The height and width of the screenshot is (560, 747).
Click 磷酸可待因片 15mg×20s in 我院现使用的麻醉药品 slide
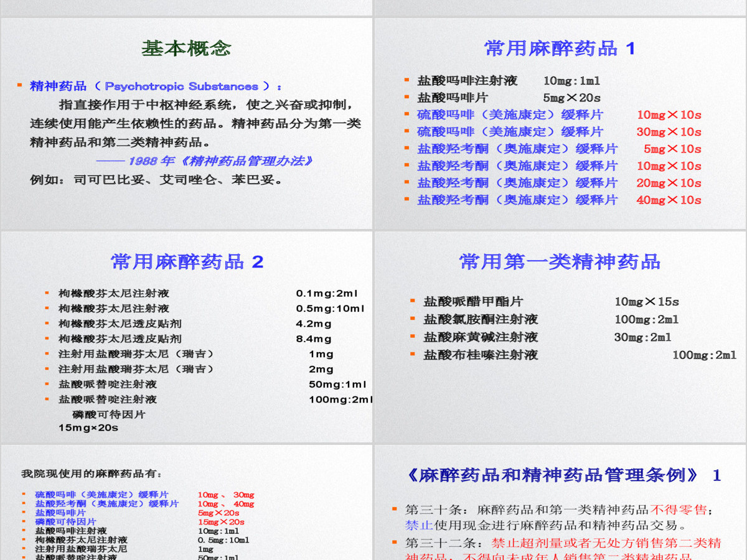coord(139,522)
